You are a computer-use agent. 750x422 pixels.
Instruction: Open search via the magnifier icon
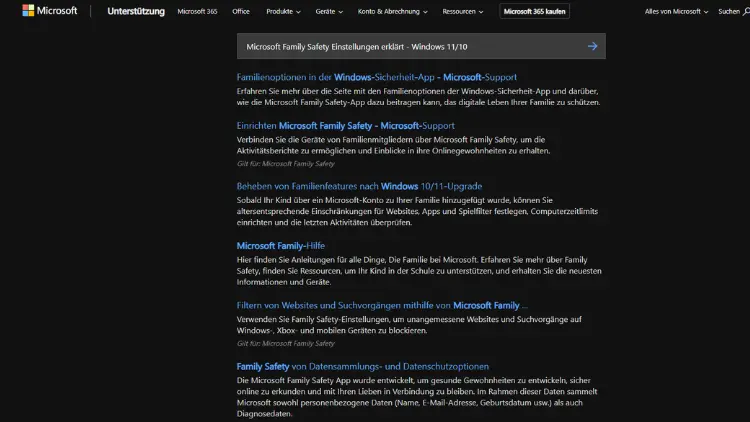click(x=746, y=11)
